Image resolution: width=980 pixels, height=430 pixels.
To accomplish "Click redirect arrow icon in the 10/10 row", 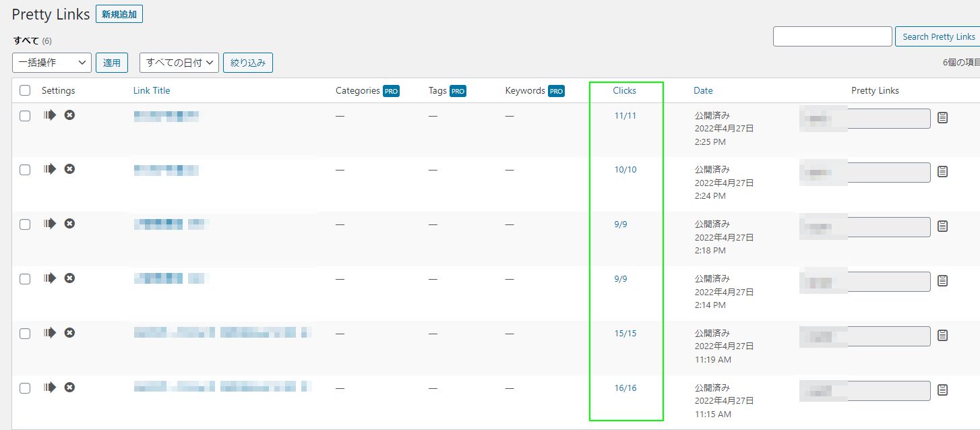I will point(50,168).
